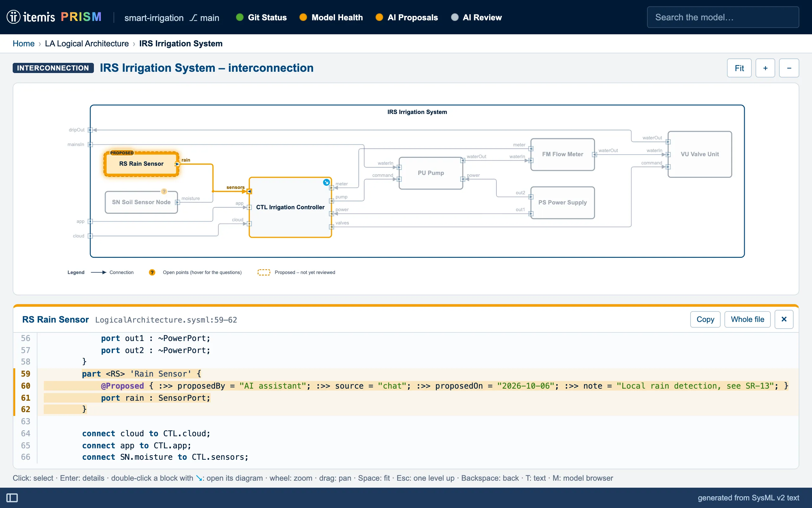Viewport: 812px width, 508px height.
Task: Click line number 60 in the code gutter
Action: [25, 386]
